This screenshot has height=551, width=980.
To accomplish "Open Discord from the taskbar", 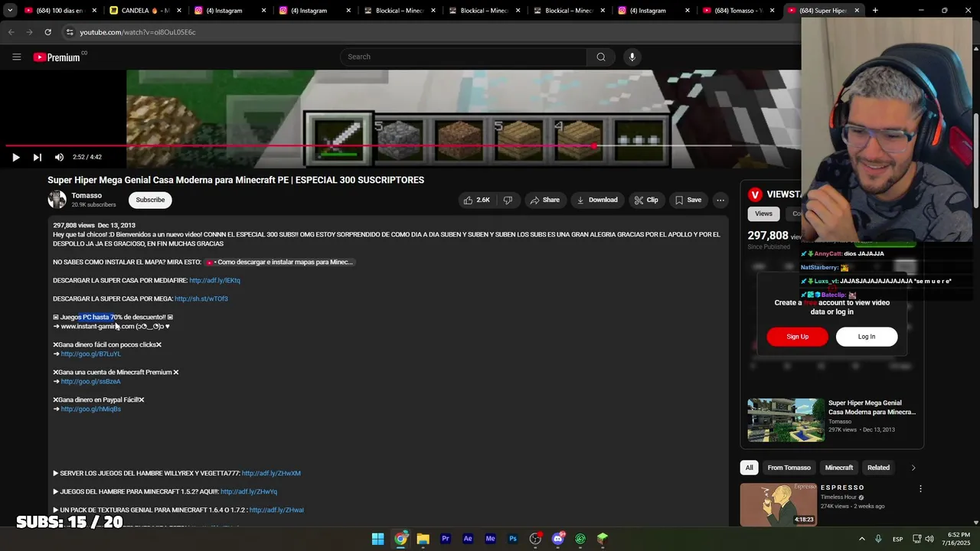I will (x=558, y=539).
